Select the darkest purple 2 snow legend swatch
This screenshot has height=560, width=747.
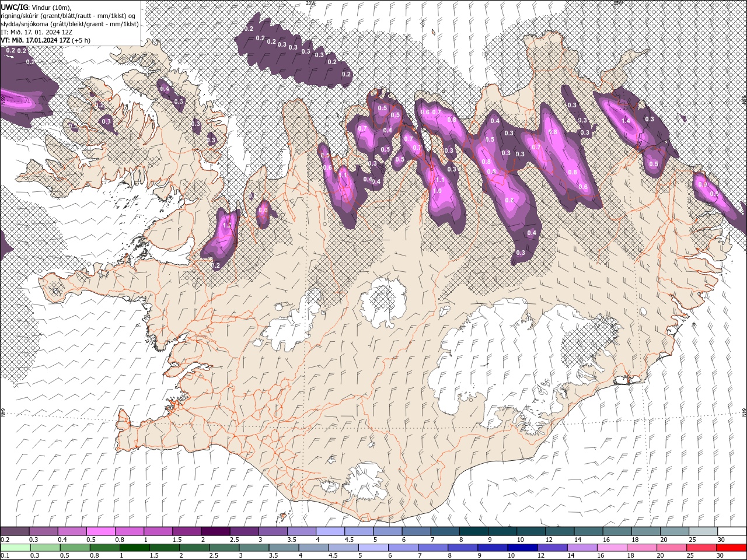click(215, 531)
